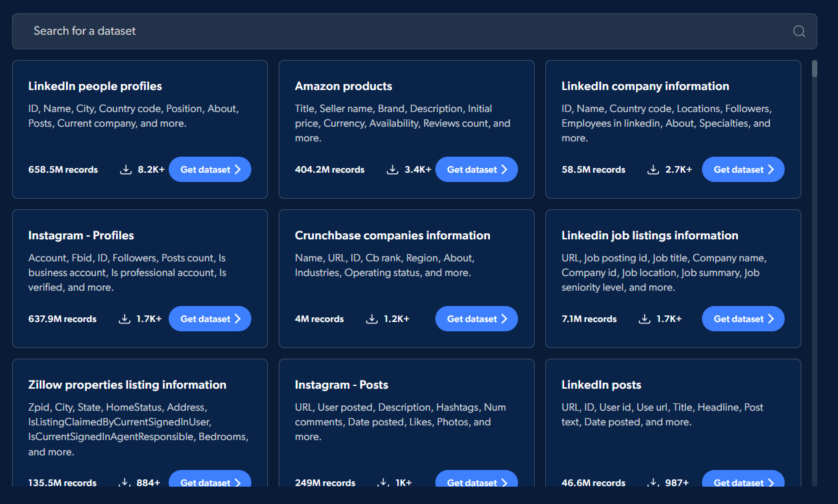Open the LinkedIn company information title
The image size is (838, 504).
pyautogui.click(x=645, y=86)
